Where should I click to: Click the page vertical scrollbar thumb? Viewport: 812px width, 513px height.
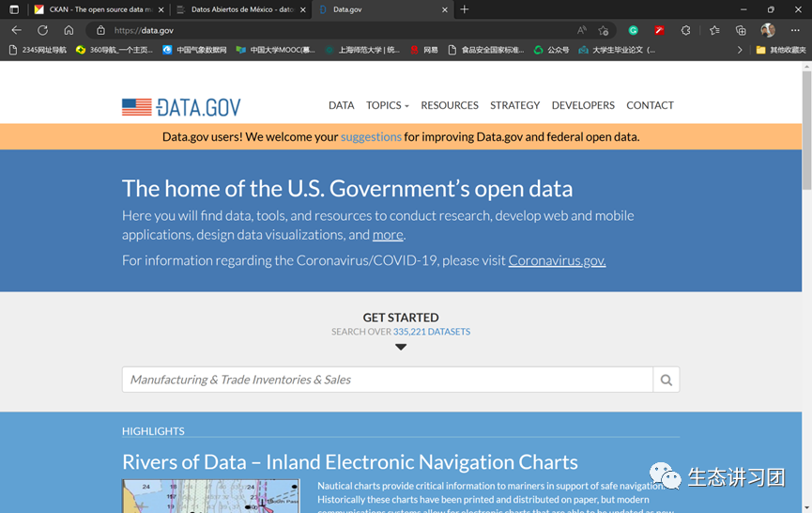pyautogui.click(x=806, y=131)
